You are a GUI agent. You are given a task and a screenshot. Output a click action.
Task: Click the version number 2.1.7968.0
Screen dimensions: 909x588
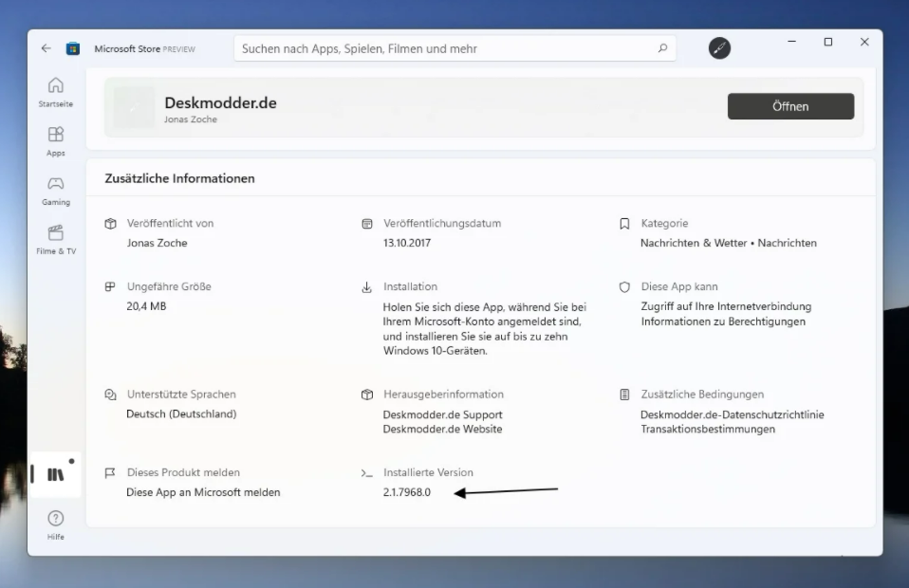[x=407, y=492]
